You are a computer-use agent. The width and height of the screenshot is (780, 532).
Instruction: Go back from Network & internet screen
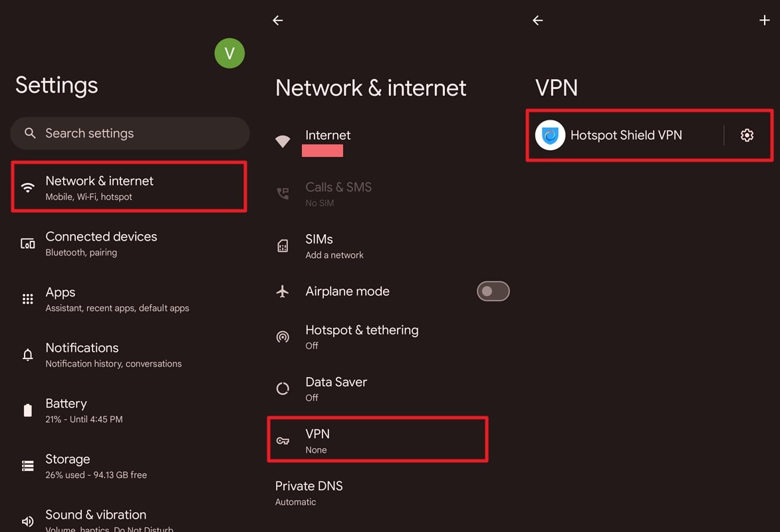click(277, 20)
